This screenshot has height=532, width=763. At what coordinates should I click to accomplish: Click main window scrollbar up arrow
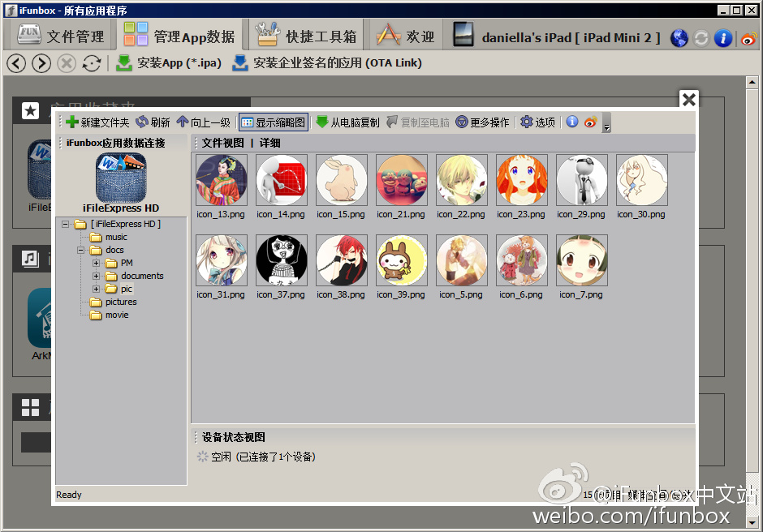[x=752, y=82]
